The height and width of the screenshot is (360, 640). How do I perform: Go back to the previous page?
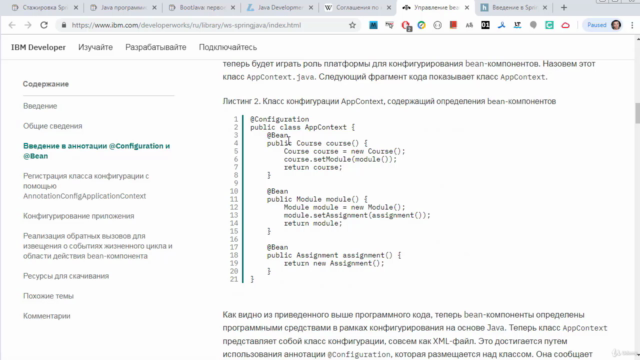[12, 25]
